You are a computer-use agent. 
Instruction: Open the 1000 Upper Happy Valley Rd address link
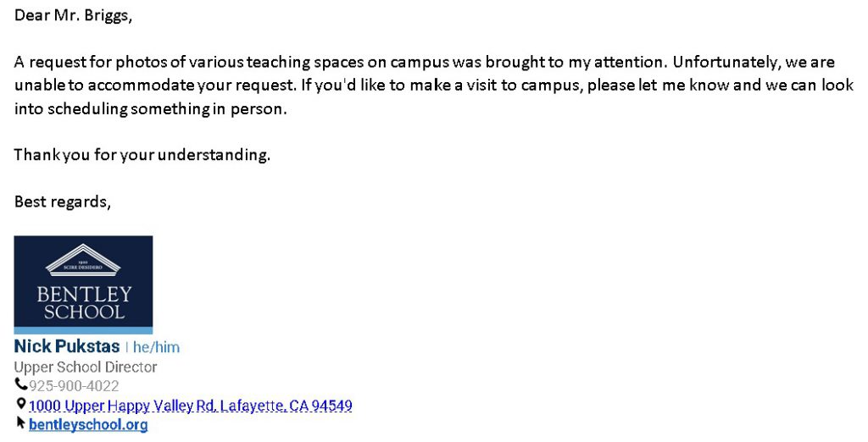(x=191, y=406)
